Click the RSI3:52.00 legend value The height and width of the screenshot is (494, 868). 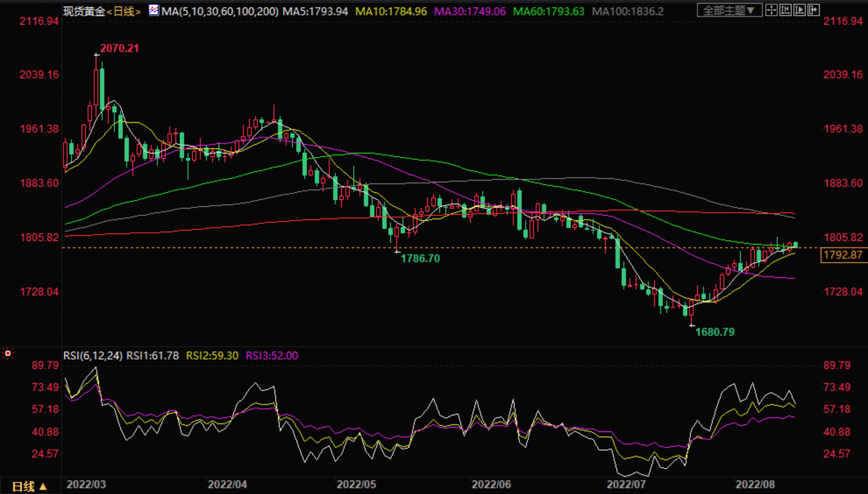coord(272,356)
